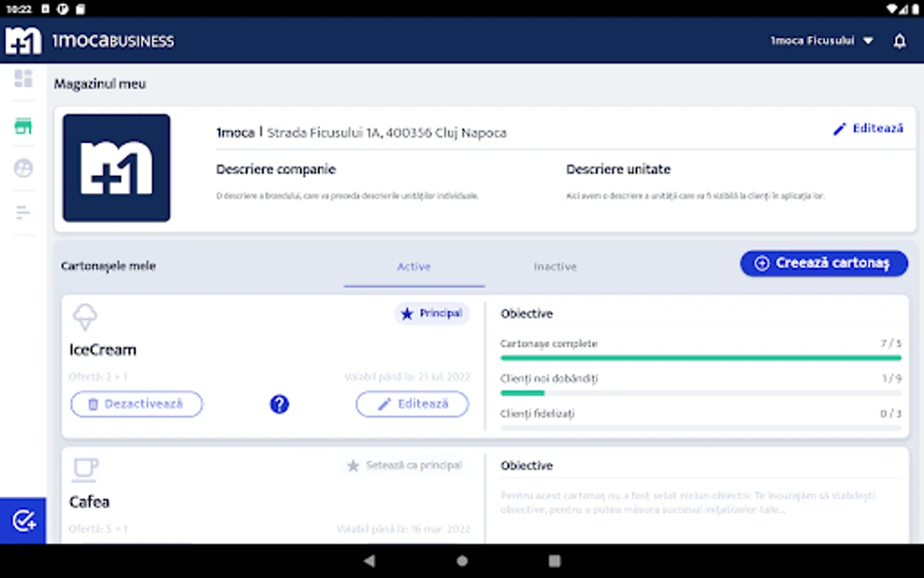
Task: Click the coffee cup icon on Cafea card
Action: point(85,469)
